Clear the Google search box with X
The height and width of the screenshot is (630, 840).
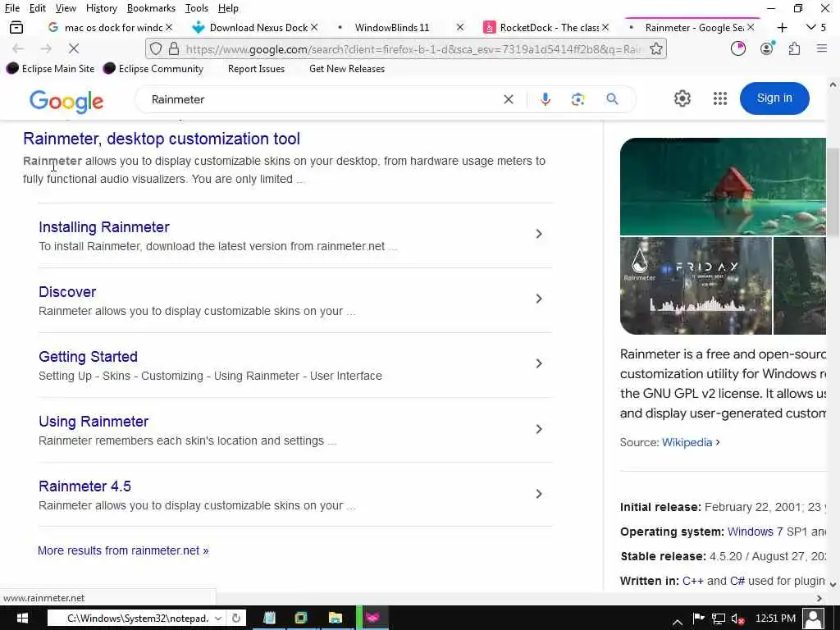coord(509,99)
